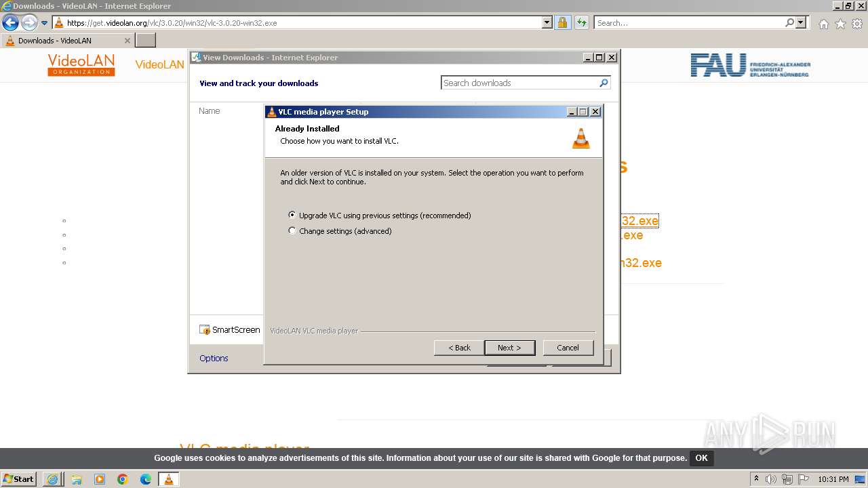Accept cookies with the OK button

click(x=701, y=458)
